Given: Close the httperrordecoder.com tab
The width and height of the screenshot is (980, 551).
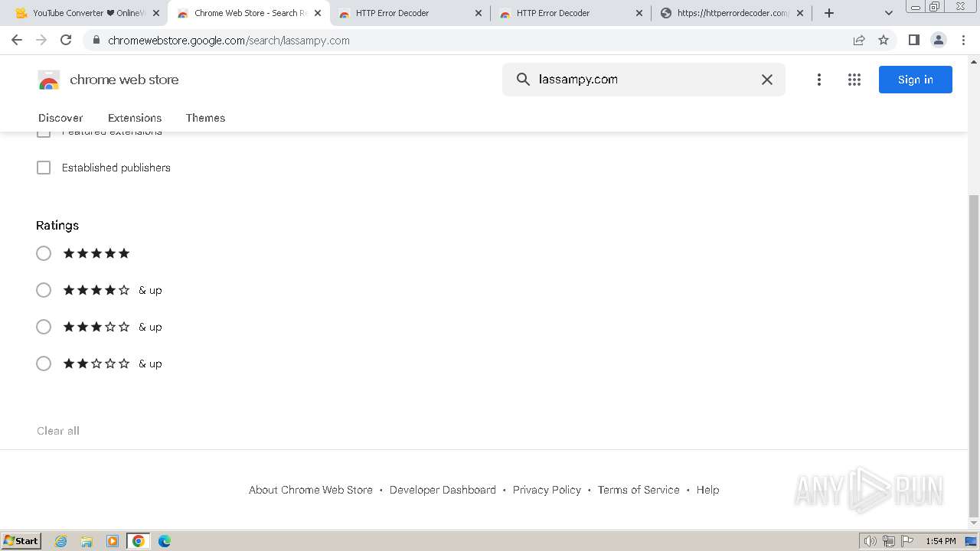Looking at the screenshot, I should [x=800, y=13].
